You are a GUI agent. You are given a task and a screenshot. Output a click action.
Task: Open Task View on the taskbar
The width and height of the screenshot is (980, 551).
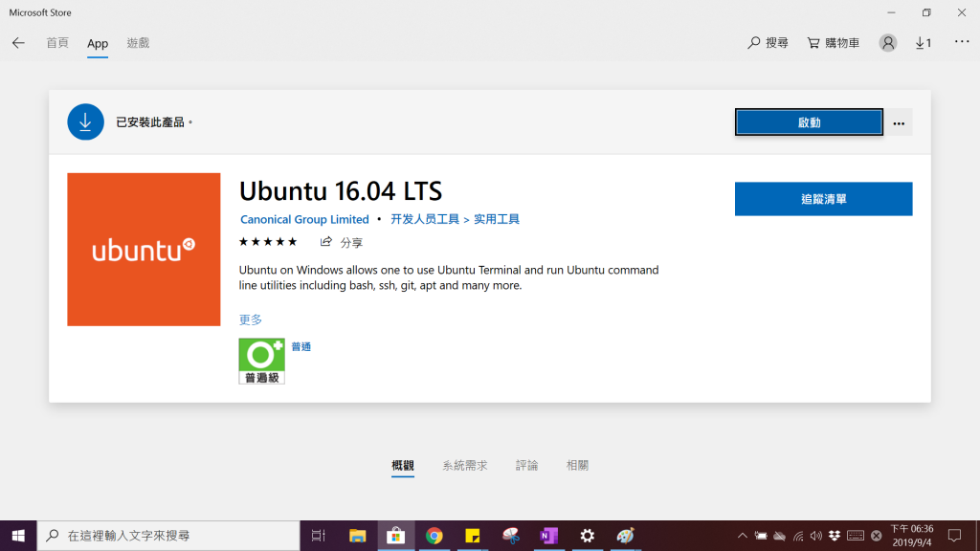(x=318, y=536)
